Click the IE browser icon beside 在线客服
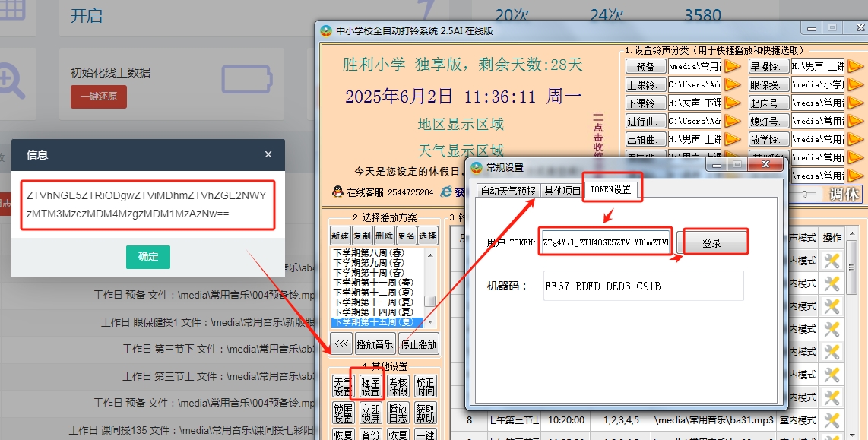 [x=446, y=192]
